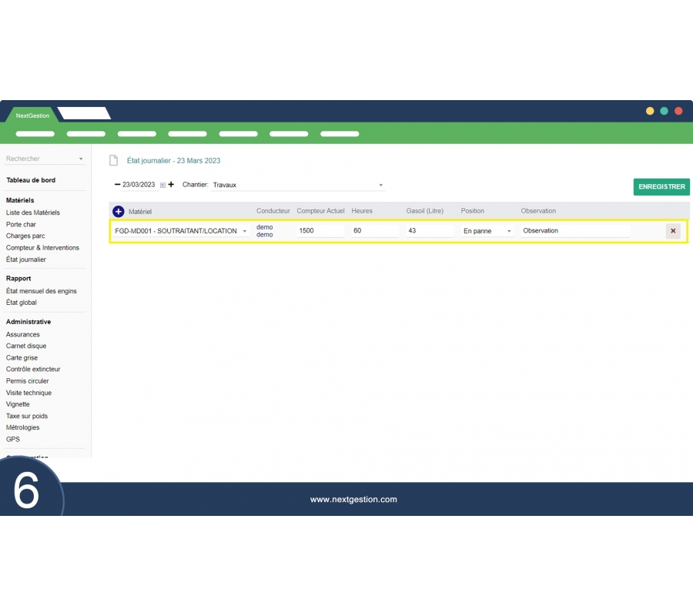
Task: Advance to next day with the plus icon
Action: click(171, 185)
